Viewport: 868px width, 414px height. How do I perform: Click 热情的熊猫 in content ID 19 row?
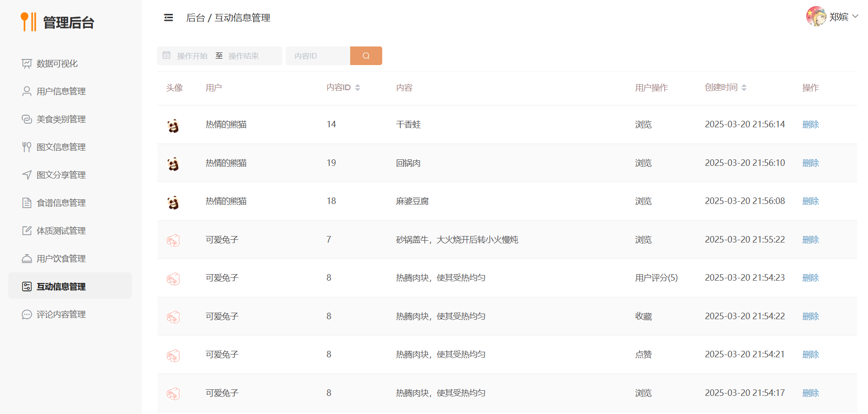point(226,163)
